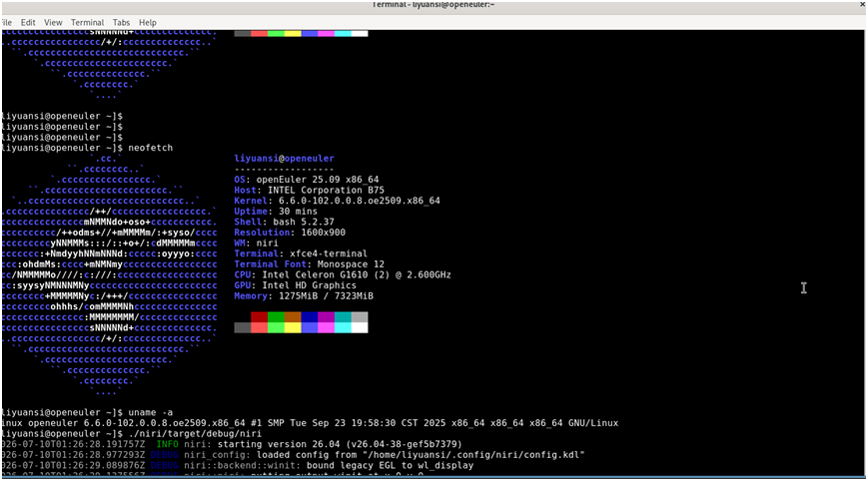Viewport: 868px width, 481px height.
Task: Click the 'Uptime: 30 mins' line
Action: (276, 212)
